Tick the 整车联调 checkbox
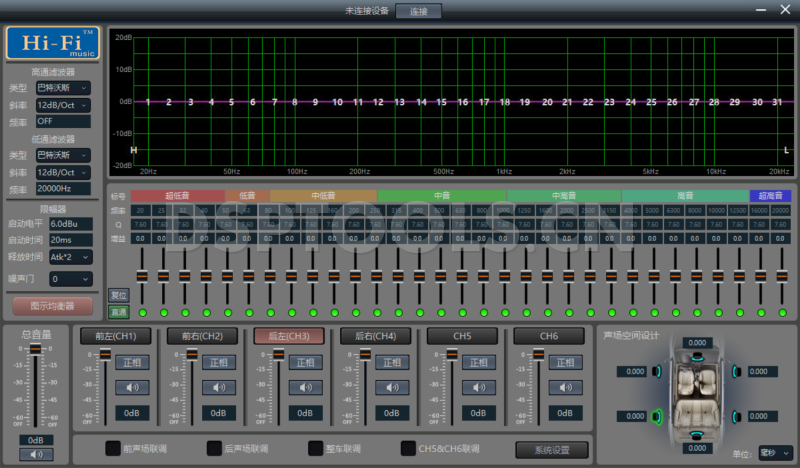This screenshot has width=800, height=468. pos(316,449)
